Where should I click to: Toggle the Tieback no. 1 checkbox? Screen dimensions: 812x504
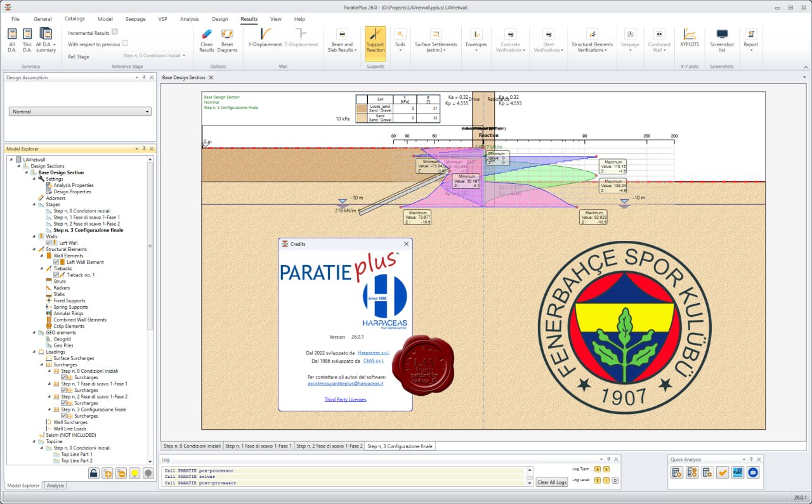coord(56,275)
